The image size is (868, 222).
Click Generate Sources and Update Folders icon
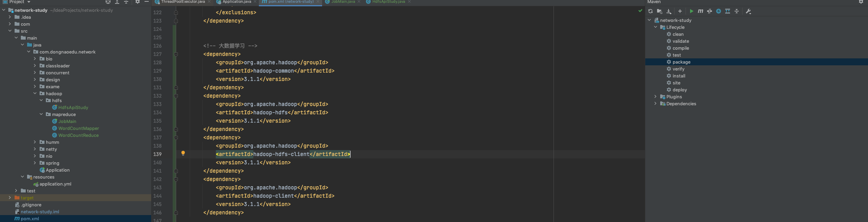pyautogui.click(x=660, y=11)
